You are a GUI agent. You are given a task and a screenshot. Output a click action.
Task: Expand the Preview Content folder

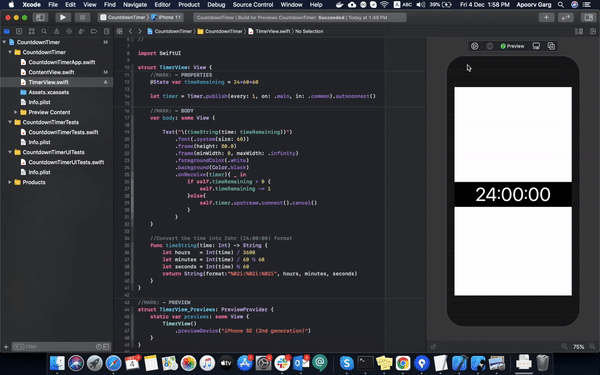pyautogui.click(x=16, y=112)
